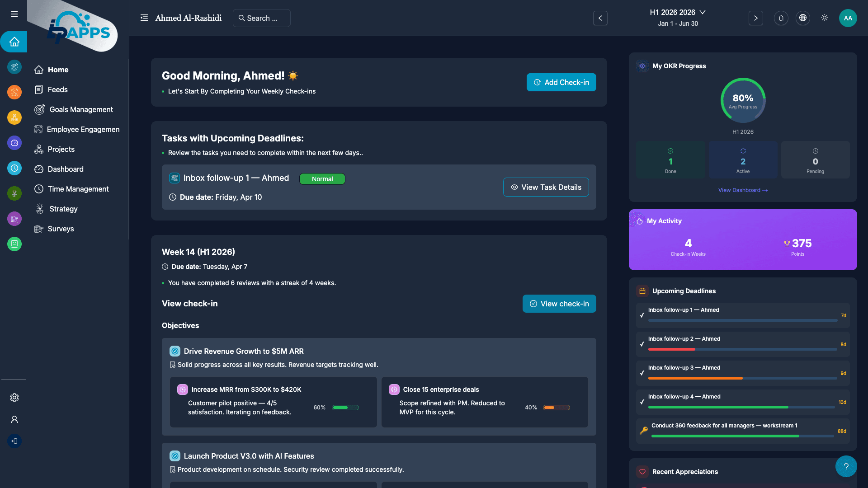This screenshot has width=868, height=488.
Task: Click the notification bell icon
Action: click(x=781, y=18)
